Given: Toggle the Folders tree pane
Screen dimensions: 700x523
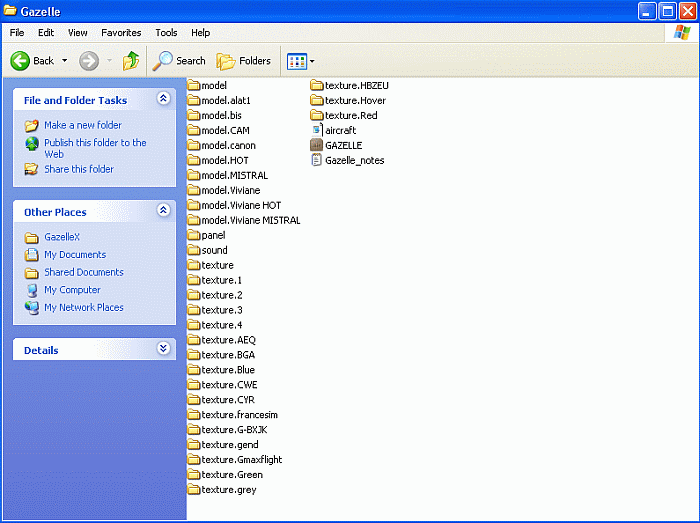Looking at the screenshot, I should click(244, 61).
